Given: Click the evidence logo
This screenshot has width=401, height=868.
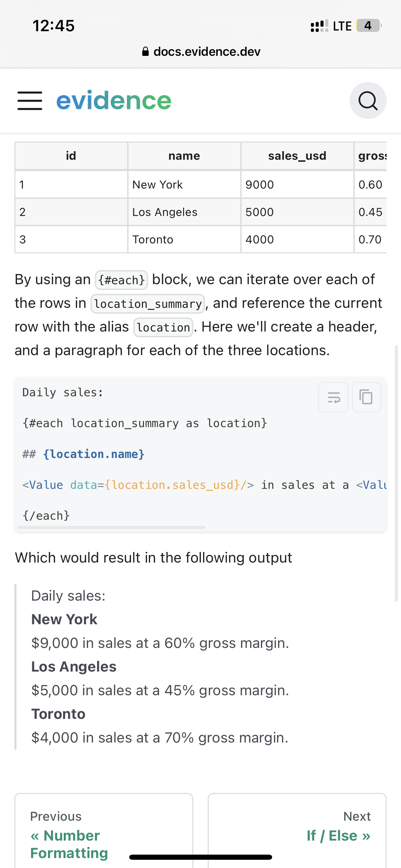Looking at the screenshot, I should (113, 100).
